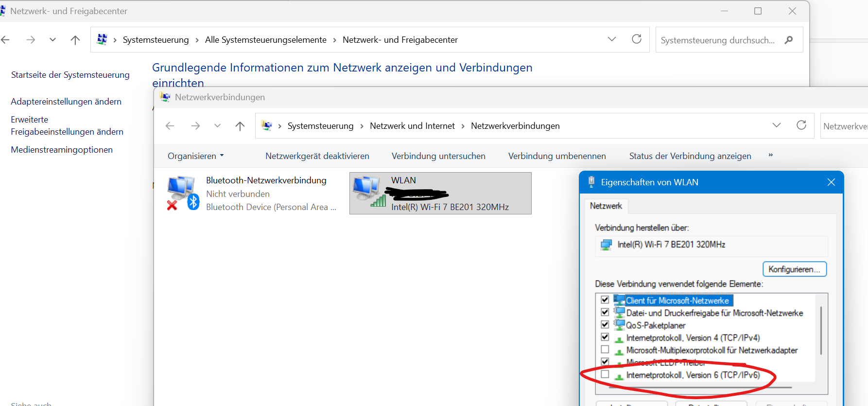Go up one level in Netzwerk- und Freigabecenter
The width and height of the screenshot is (868, 406).
pos(75,40)
